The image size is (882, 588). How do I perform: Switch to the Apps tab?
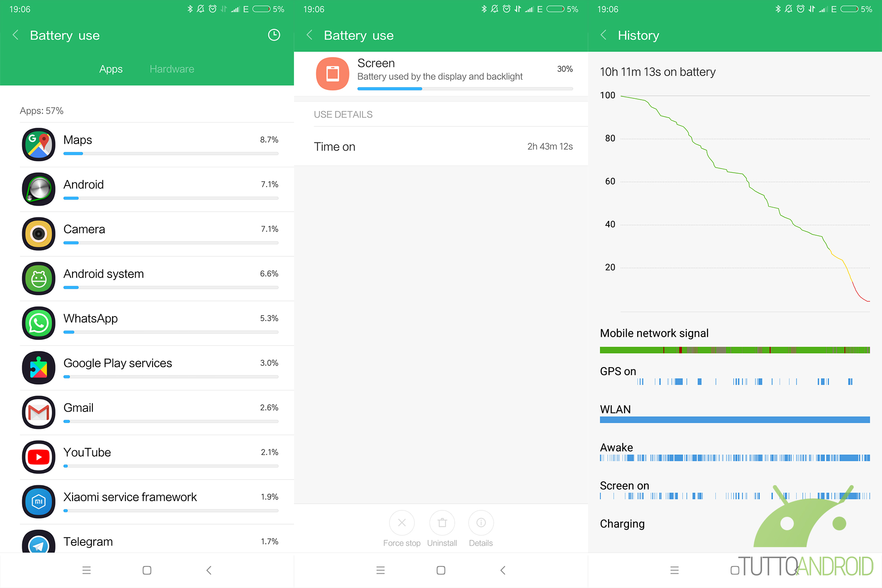(x=111, y=69)
